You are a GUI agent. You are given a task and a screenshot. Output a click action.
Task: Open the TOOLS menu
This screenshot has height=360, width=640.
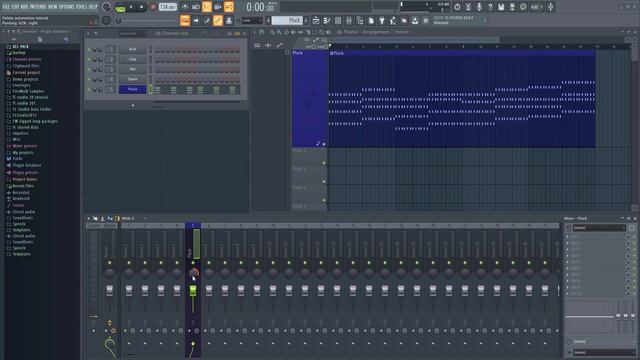tap(82, 7)
